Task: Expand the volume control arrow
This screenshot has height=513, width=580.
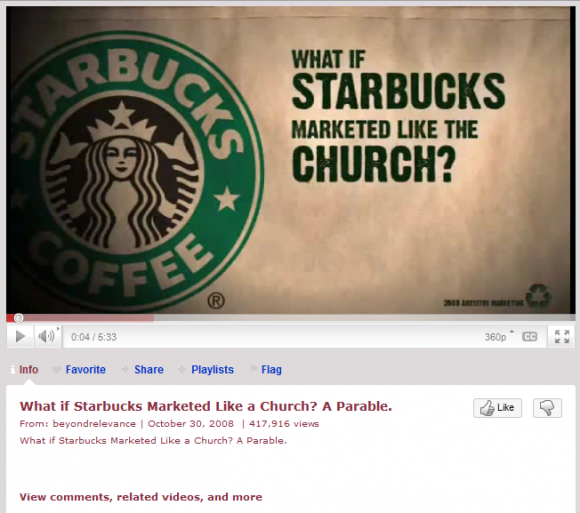Action: point(58,328)
